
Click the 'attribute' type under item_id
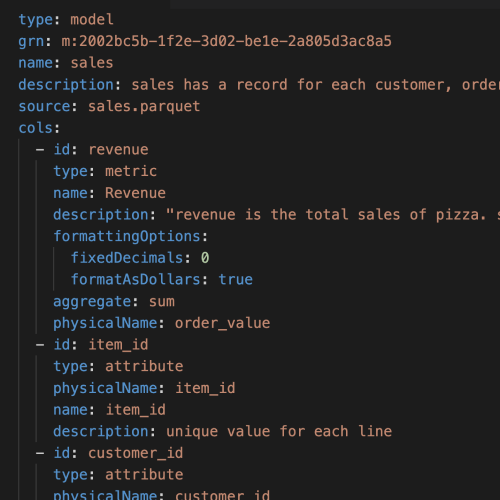click(144, 366)
